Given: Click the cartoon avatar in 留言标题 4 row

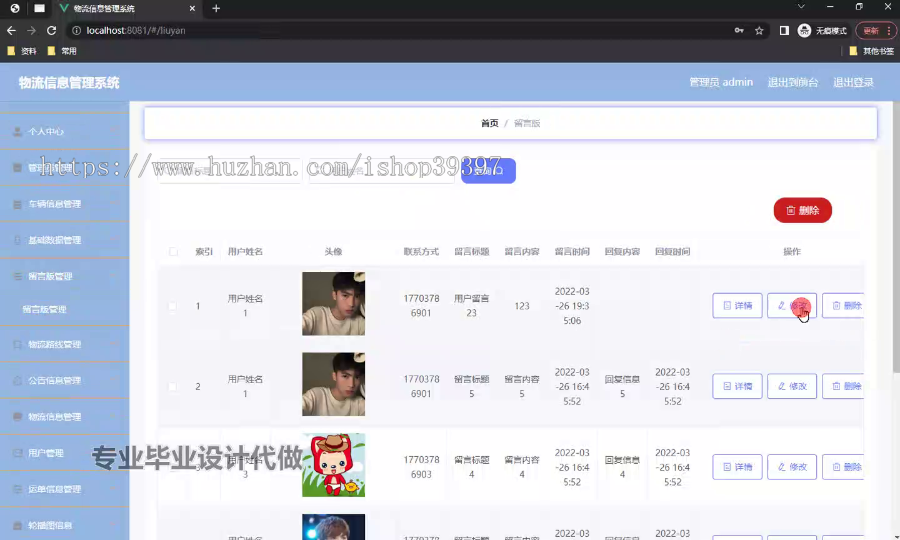Looking at the screenshot, I should [333, 465].
